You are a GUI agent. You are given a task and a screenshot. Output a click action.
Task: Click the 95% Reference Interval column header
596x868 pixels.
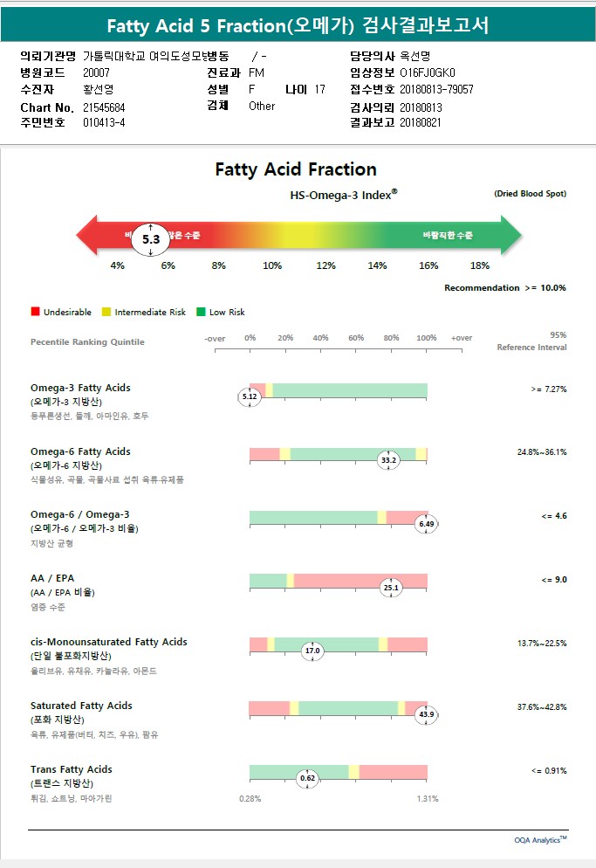pos(531,341)
